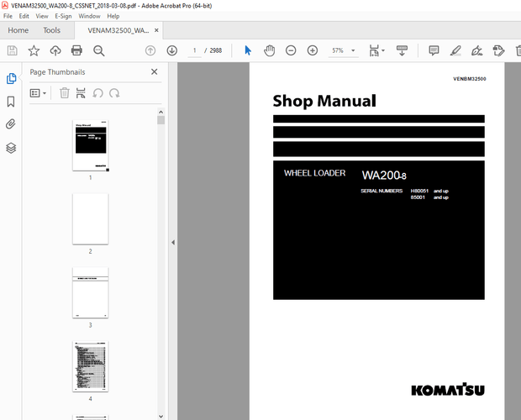Click thumbnails scroll up arrow
Screen dimensions: 521x420
click(161, 112)
